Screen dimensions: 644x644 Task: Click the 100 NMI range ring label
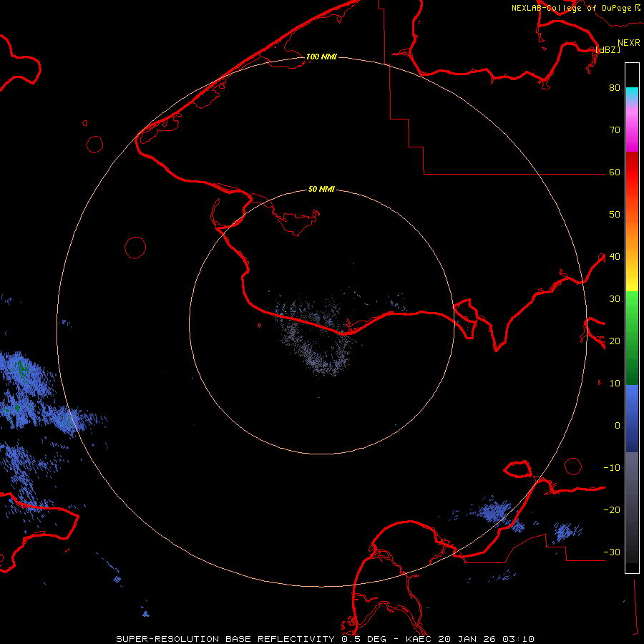[321, 57]
